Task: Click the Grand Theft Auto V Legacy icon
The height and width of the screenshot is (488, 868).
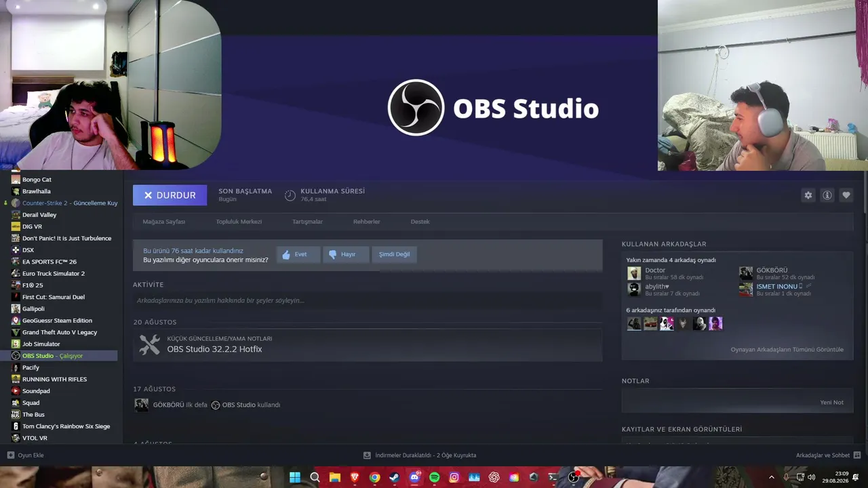Action: 16,332
